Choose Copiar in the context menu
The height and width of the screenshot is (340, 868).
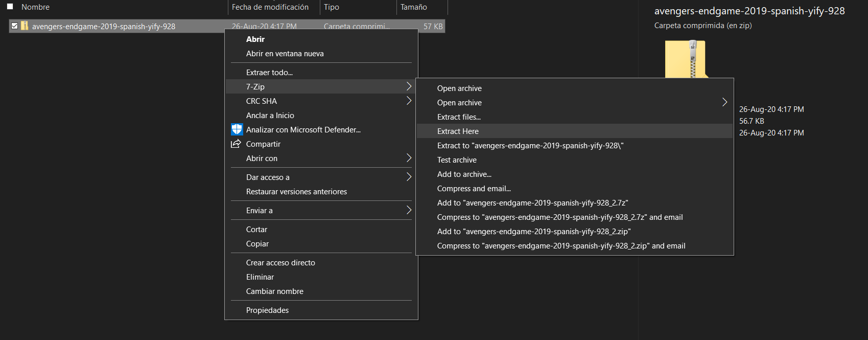[321, 243]
